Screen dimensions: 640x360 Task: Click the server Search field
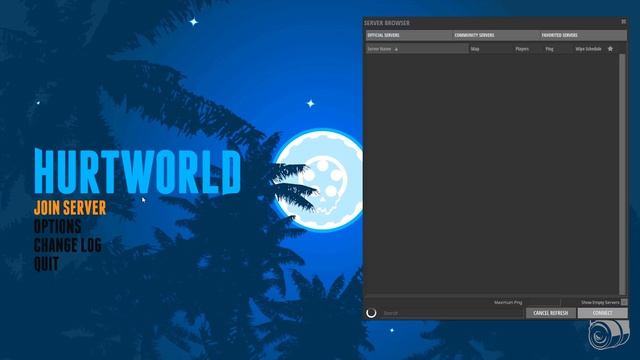(x=452, y=313)
